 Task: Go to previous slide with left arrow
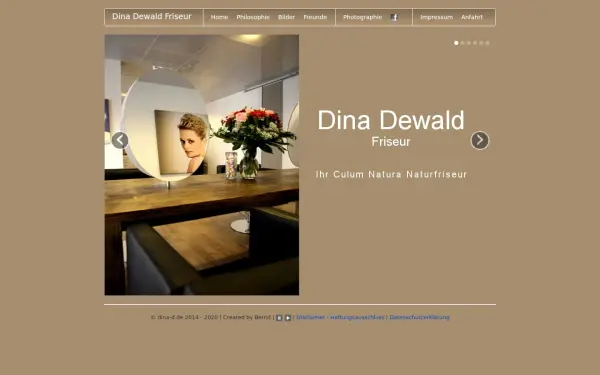point(120,140)
